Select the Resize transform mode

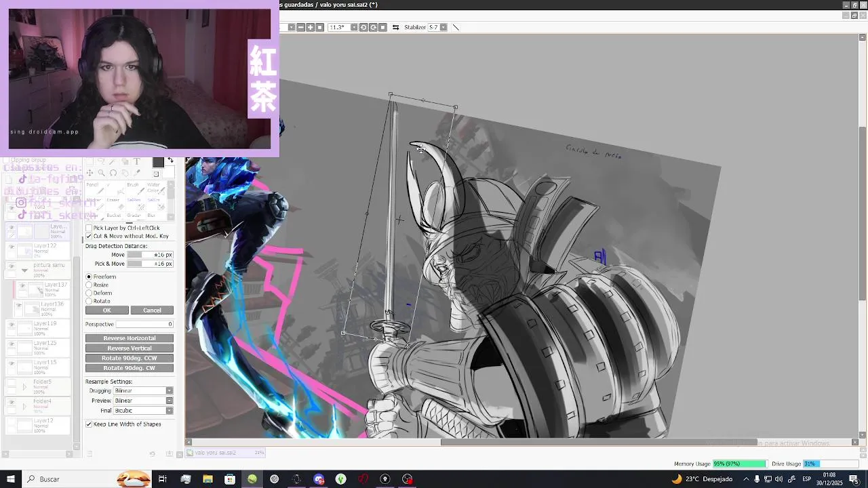point(89,285)
